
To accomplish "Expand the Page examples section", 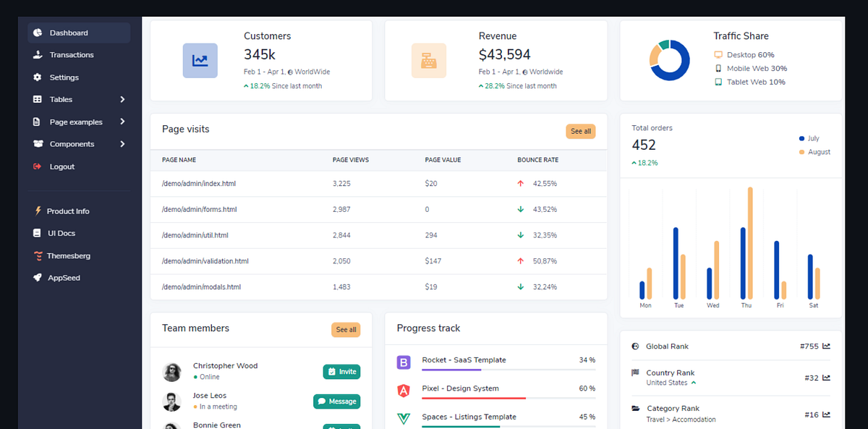I will click(x=73, y=122).
